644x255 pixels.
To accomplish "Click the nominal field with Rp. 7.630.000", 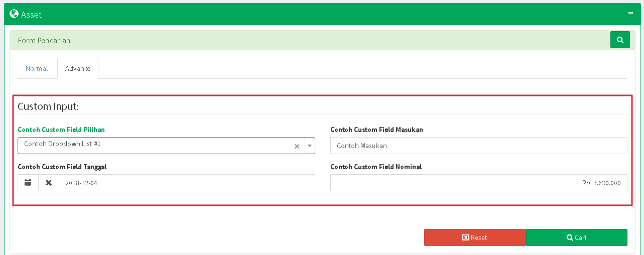I will (478, 183).
